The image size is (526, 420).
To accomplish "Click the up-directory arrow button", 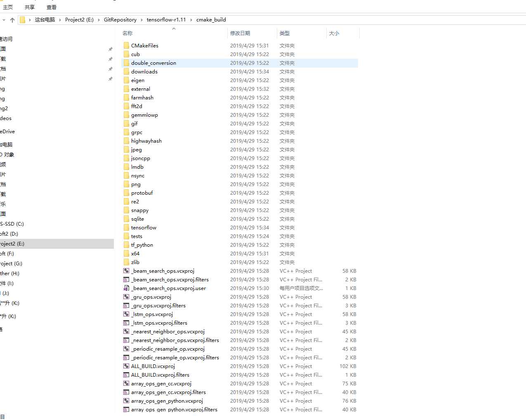I will pos(12,20).
